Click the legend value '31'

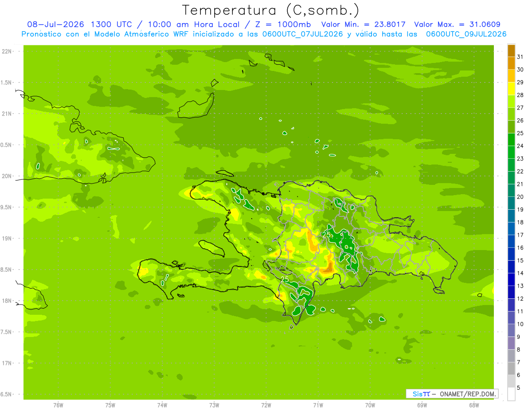click(520, 57)
